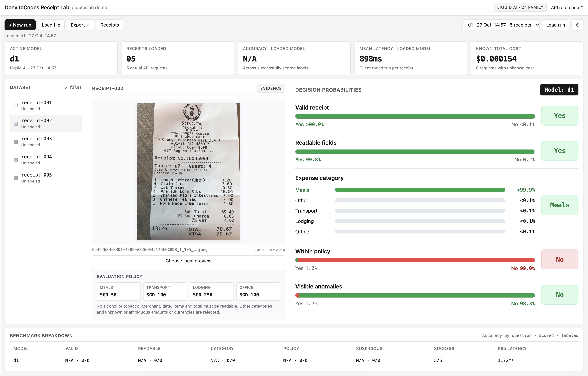Screen dimensions: 588x376
Task: Click the file icon beside receipt-003
Action: (x=16, y=142)
